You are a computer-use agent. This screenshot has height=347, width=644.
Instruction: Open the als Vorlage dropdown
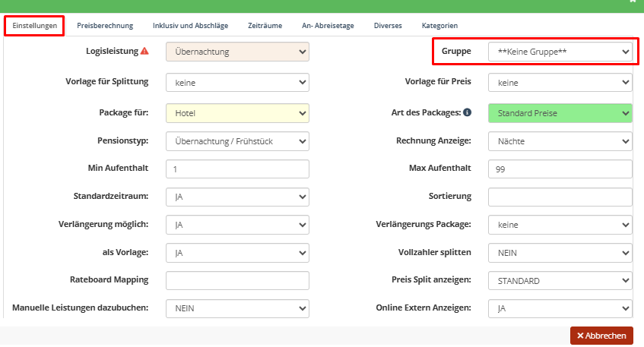(237, 253)
